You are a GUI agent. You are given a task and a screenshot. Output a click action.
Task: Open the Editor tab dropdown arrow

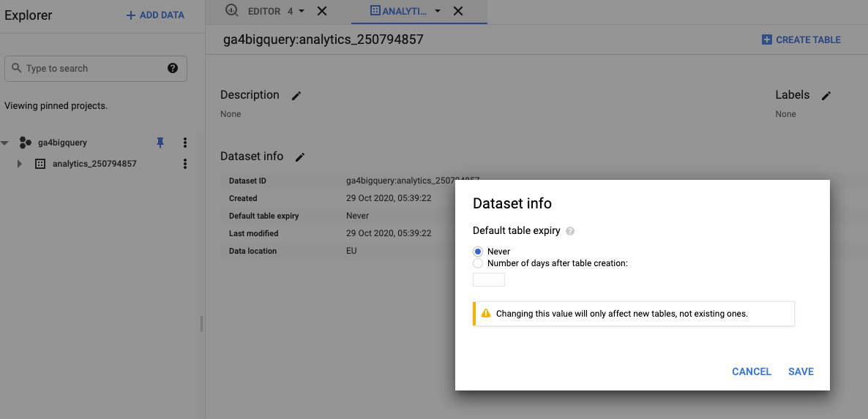tap(302, 11)
